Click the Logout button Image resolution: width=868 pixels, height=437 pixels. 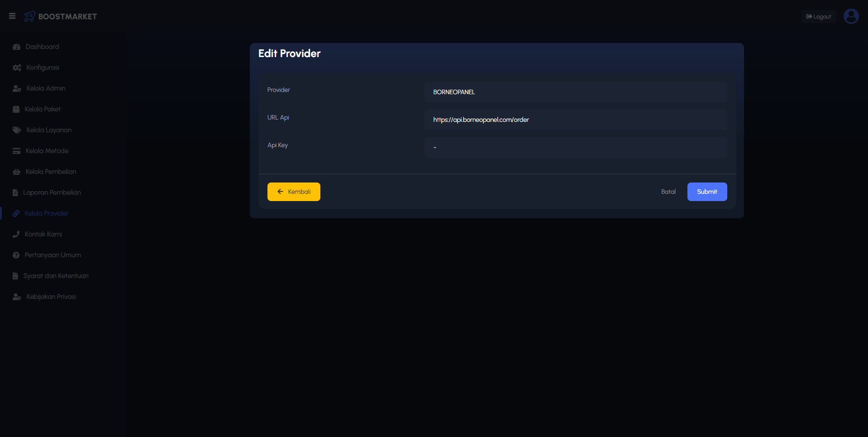[818, 16]
